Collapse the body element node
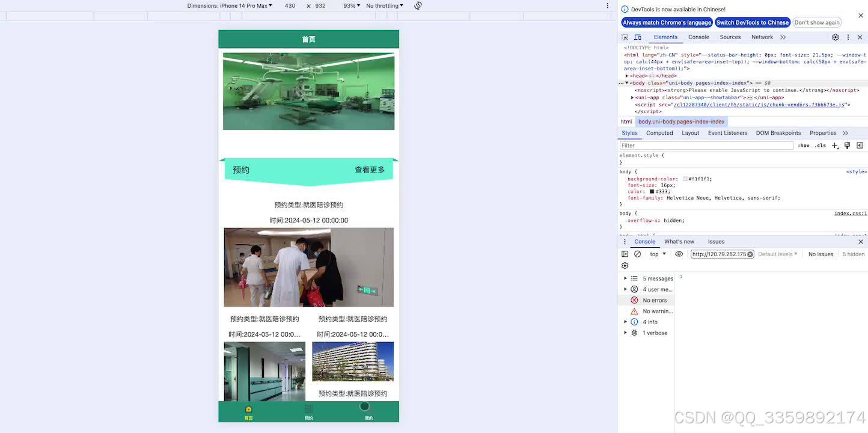The width and height of the screenshot is (868, 433). [627, 83]
